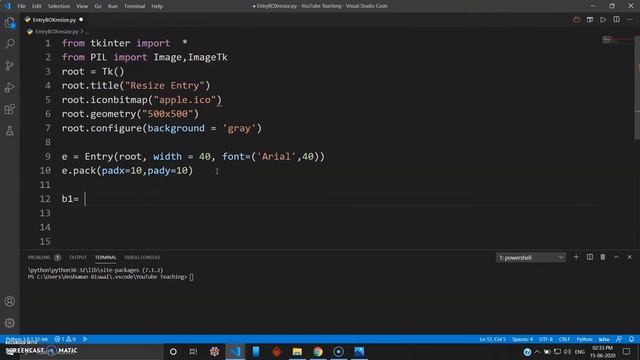Image resolution: width=640 pixels, height=360 pixels.
Task: Switch to the OUTPUT panel tab
Action: [x=78, y=258]
